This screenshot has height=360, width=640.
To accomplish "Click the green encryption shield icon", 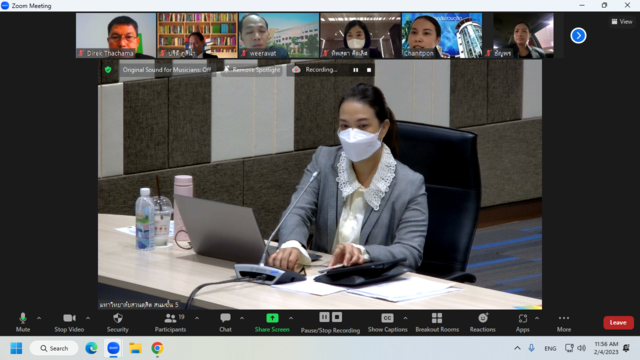I will tap(108, 70).
